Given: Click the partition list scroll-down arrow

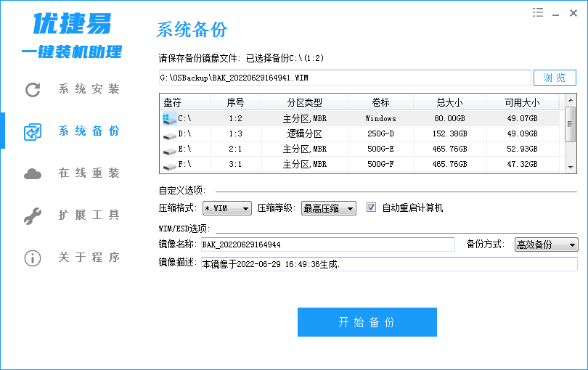Looking at the screenshot, I should [x=571, y=168].
